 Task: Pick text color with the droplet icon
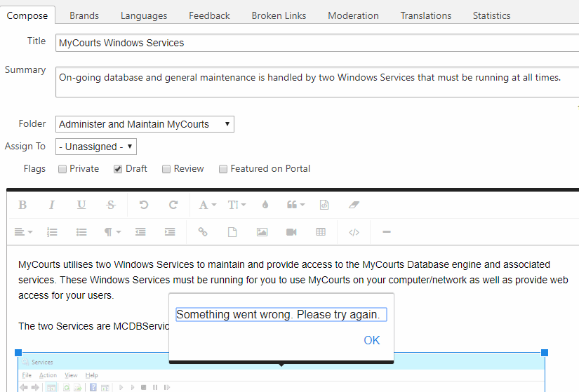click(265, 205)
